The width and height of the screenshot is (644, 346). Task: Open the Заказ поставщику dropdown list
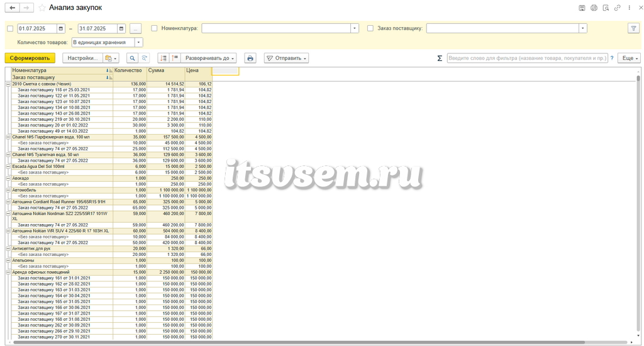582,28
